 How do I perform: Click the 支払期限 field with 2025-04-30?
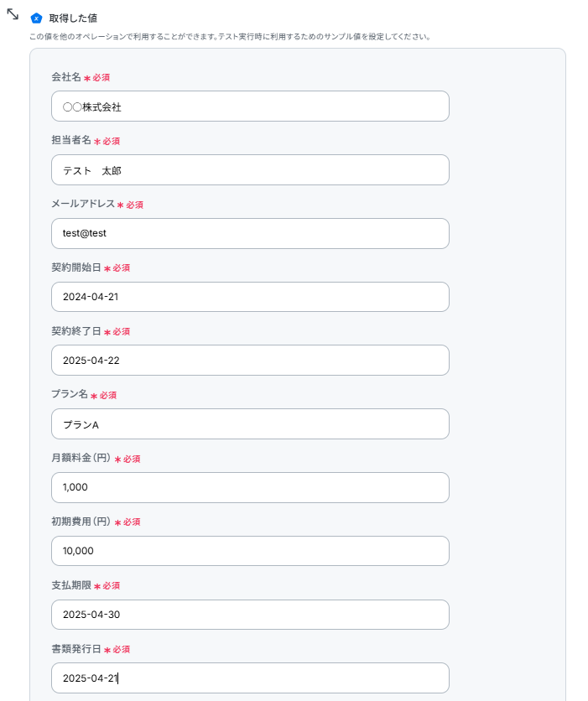(250, 615)
